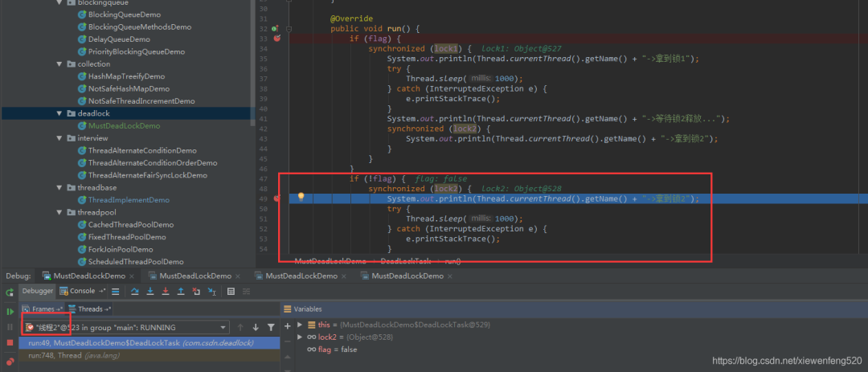
Task: Click the Step Out icon
Action: point(181,291)
